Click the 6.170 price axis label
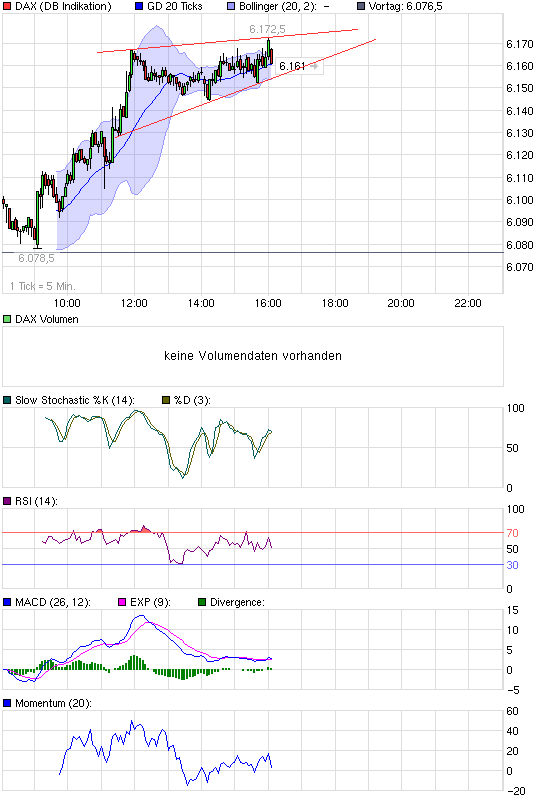Screen dimensions: 545x799 [x=520, y=45]
